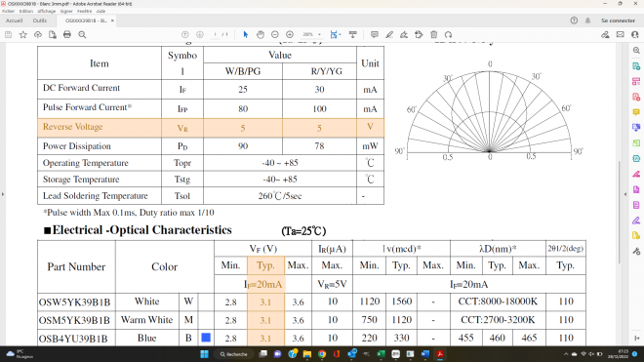Click the zoom in plus icon
This screenshot has height=362, width=644.
tap(290, 34)
